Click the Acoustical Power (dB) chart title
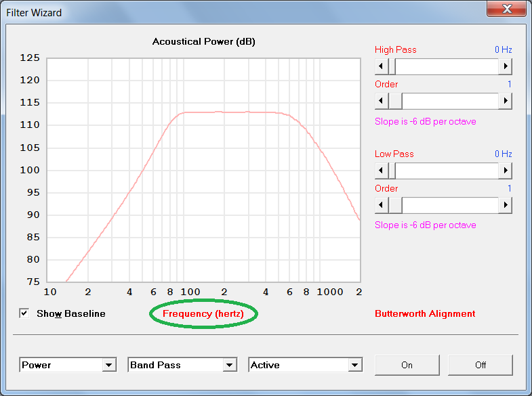This screenshot has height=396, width=532. (x=203, y=42)
